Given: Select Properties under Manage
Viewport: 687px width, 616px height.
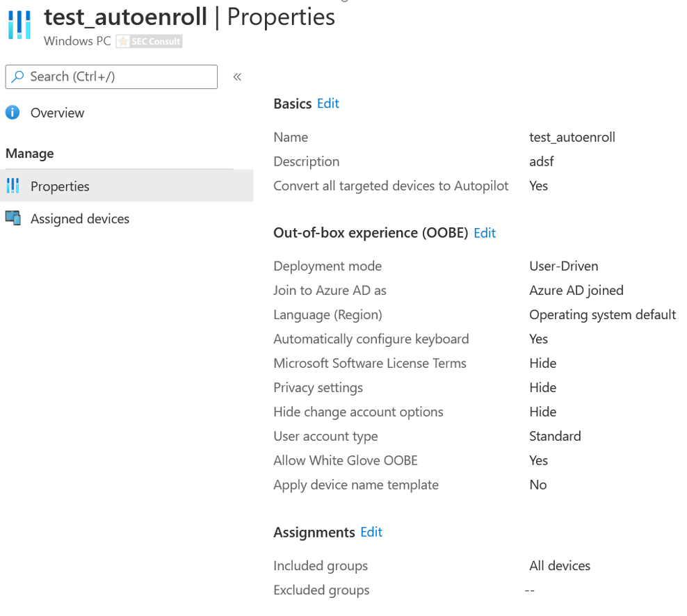Looking at the screenshot, I should tap(59, 186).
